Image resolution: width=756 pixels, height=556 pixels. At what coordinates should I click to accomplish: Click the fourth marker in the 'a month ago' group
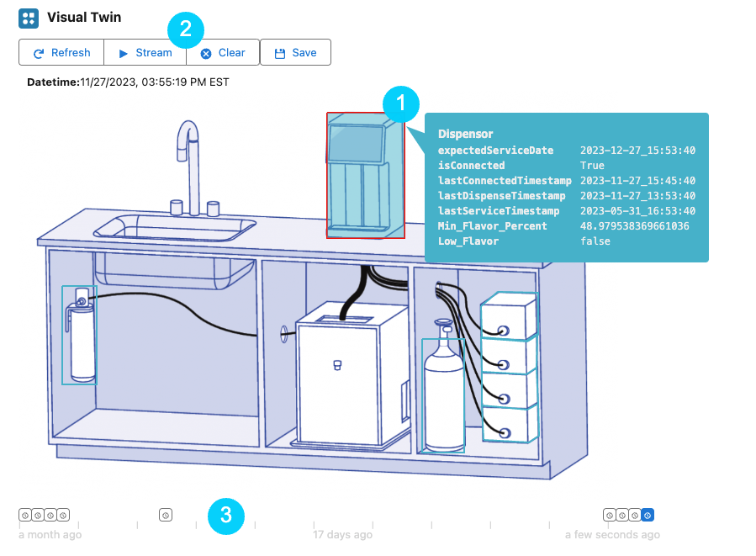pyautogui.click(x=63, y=515)
